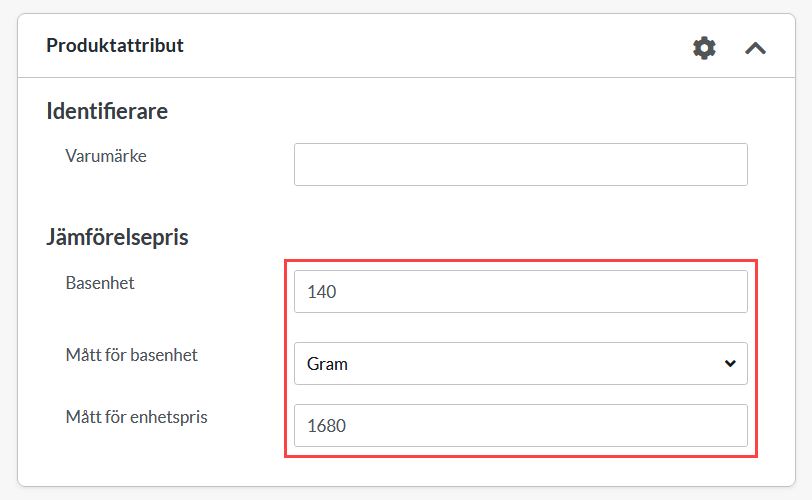812x500 pixels.
Task: Select the Gram value text in dropdown
Action: tap(328, 364)
